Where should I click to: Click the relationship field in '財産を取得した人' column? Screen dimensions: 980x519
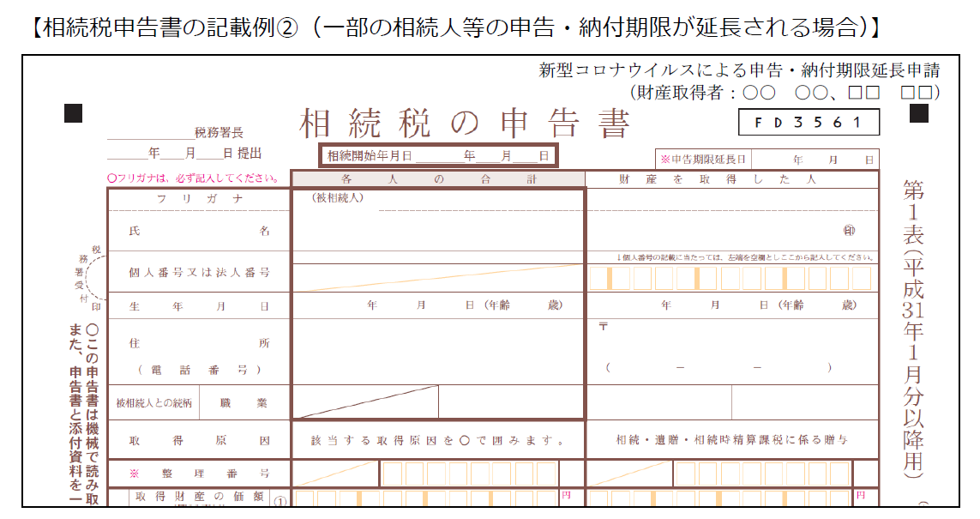click(659, 402)
